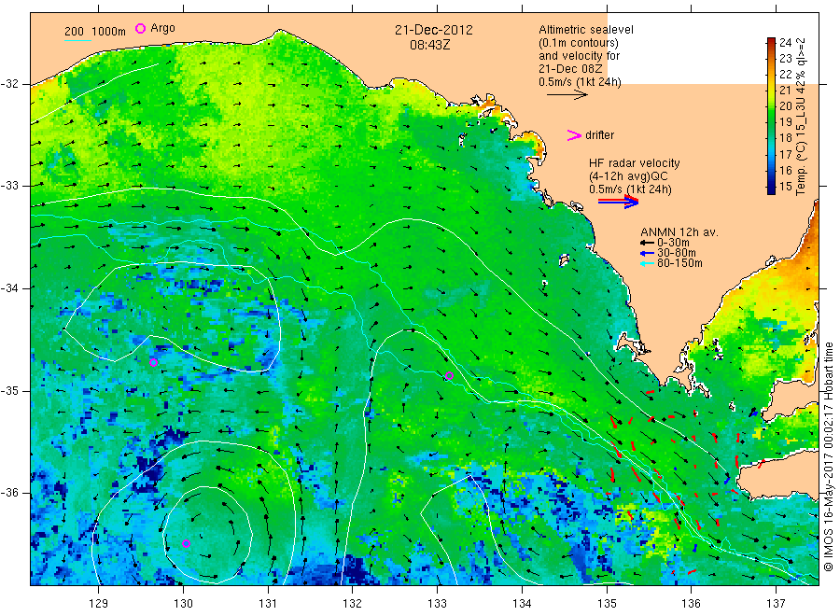The width and height of the screenshot is (840, 616).
Task: Select the Argo float marker near 130E, 36.5S
Action: (x=186, y=544)
